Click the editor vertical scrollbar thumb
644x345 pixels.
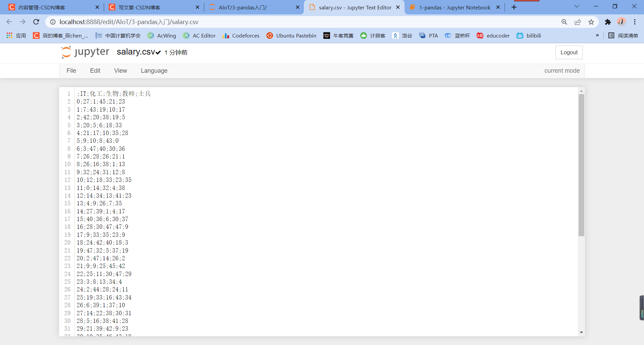point(581,165)
